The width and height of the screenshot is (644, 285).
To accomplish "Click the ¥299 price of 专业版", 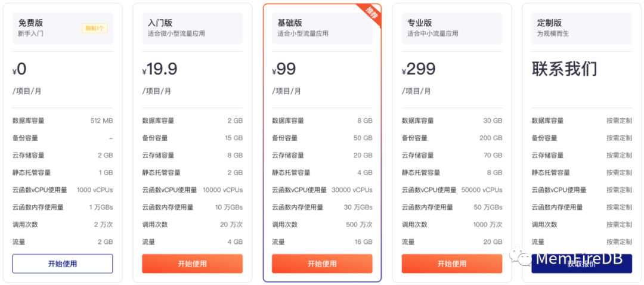I will coord(419,69).
